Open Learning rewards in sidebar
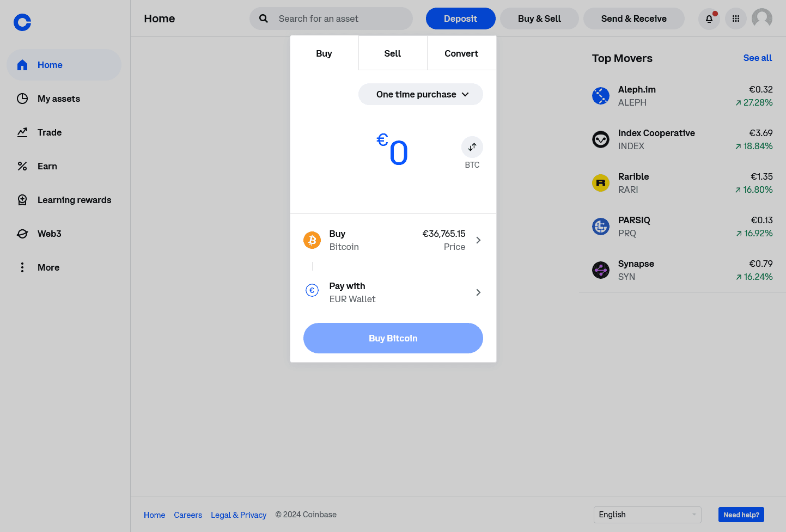 click(x=64, y=200)
